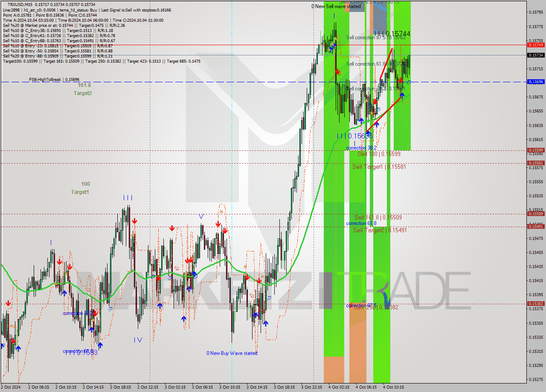This screenshot has height=392, width=546.
Task: Click the 0.15599 red price tag
Action: click(536, 150)
